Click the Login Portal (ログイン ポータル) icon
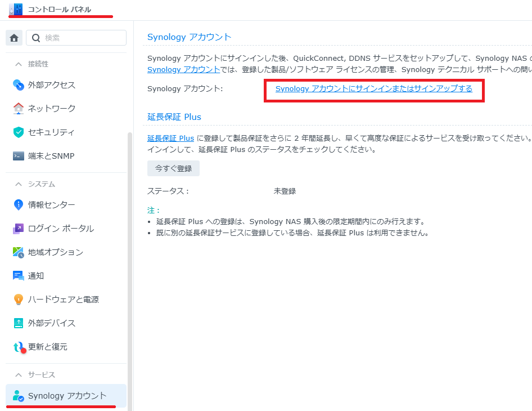The image size is (532, 411). point(19,229)
